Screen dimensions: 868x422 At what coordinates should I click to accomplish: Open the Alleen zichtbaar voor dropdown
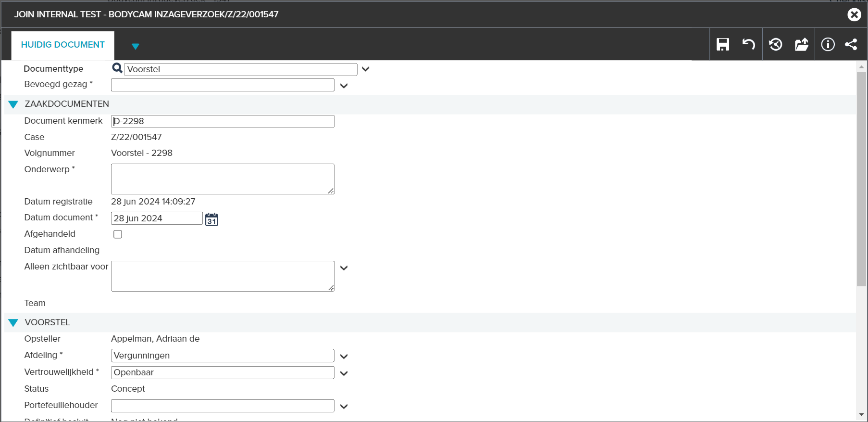[344, 268]
